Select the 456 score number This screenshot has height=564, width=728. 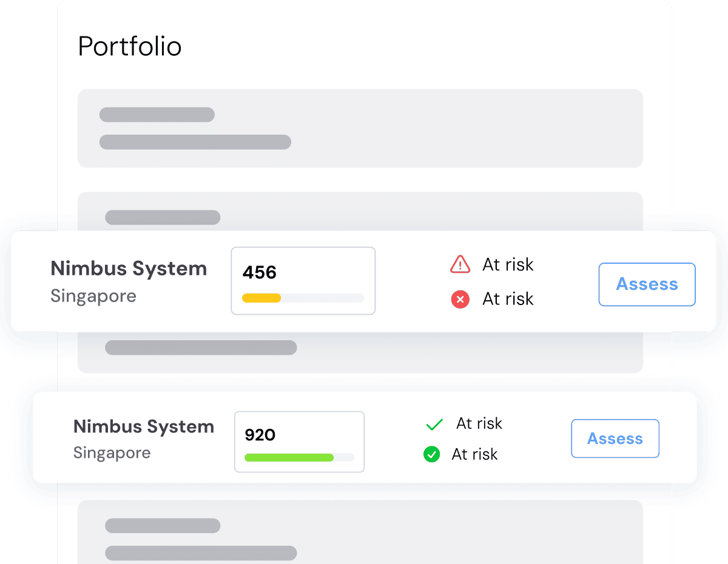coord(260,273)
